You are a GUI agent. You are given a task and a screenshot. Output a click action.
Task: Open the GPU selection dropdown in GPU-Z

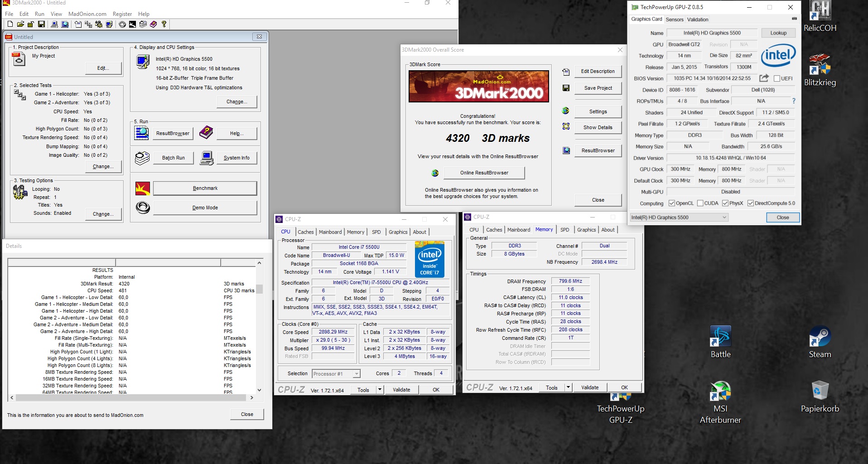click(679, 217)
